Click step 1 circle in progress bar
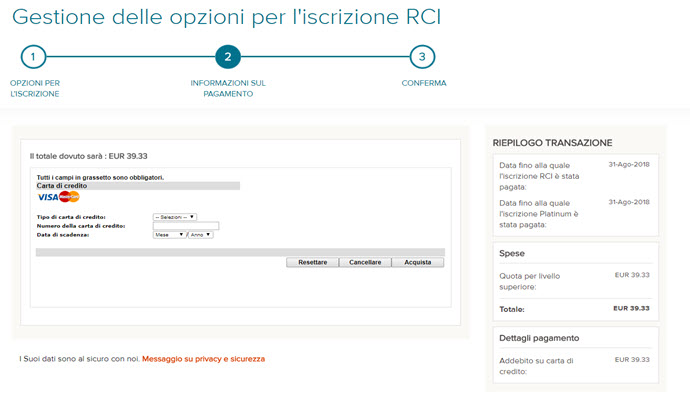 [33, 57]
